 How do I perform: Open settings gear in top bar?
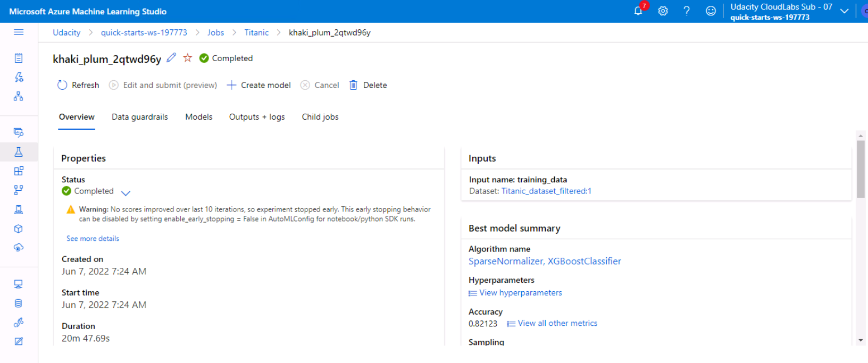663,11
